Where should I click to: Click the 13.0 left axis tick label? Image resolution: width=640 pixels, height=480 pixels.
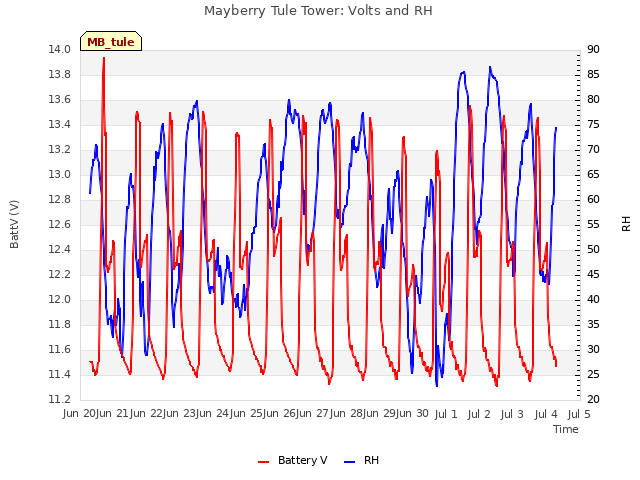59,175
